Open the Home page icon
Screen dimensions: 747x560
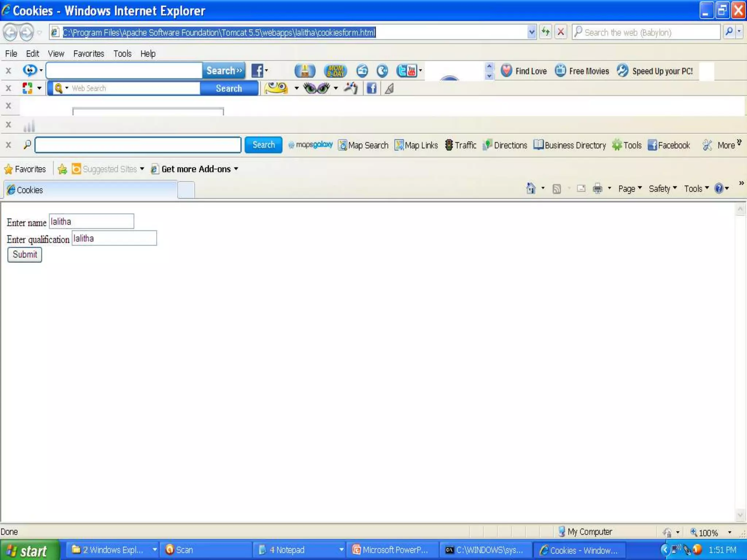[531, 188]
